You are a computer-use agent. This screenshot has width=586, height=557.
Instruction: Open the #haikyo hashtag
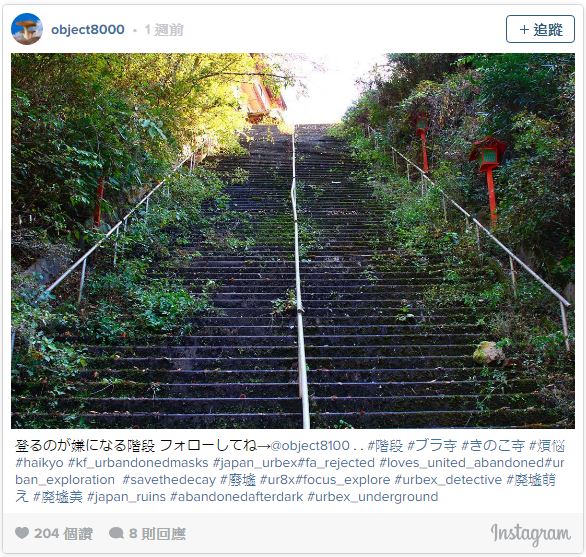[39, 463]
